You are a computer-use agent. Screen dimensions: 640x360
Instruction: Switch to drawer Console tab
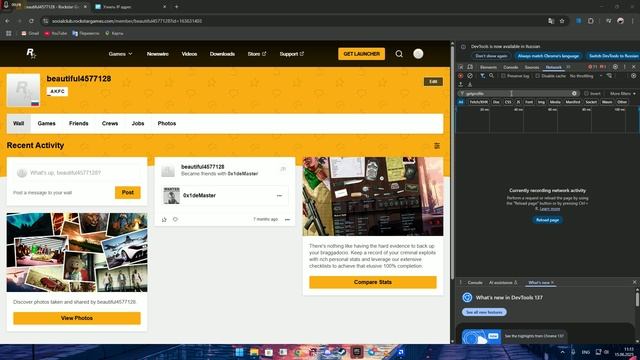[x=475, y=282]
